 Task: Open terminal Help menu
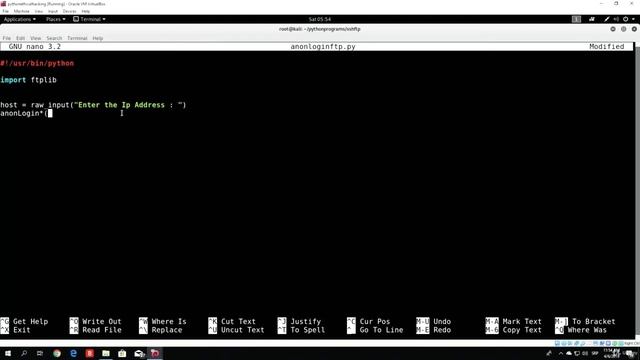[98, 38]
